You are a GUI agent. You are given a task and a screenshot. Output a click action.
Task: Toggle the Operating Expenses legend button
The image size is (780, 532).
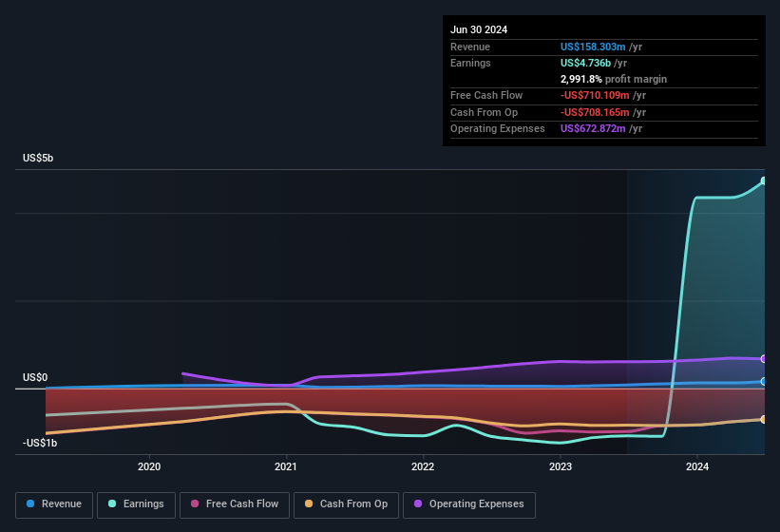(x=469, y=505)
